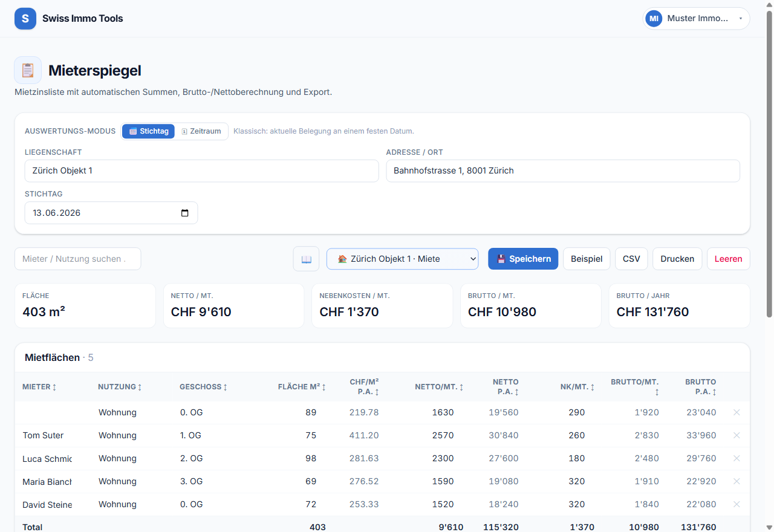Sort table by Geschoss column
Image resolution: width=774 pixels, height=532 pixels.
point(204,387)
